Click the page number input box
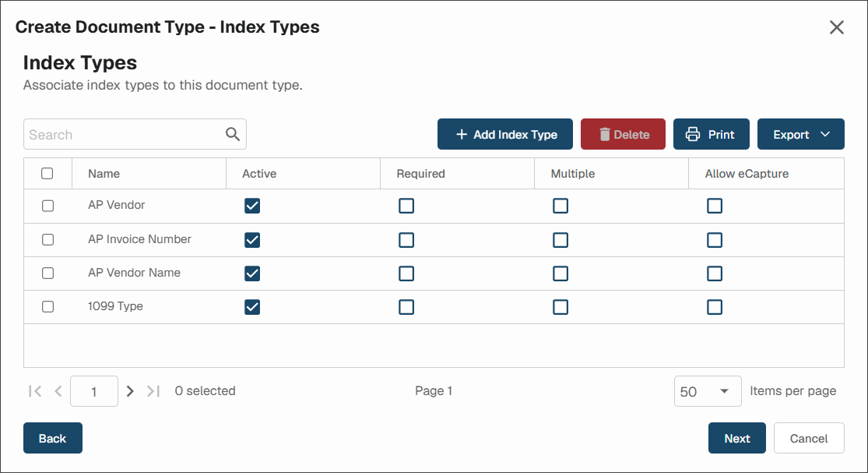The height and width of the screenshot is (473, 868). (94, 391)
